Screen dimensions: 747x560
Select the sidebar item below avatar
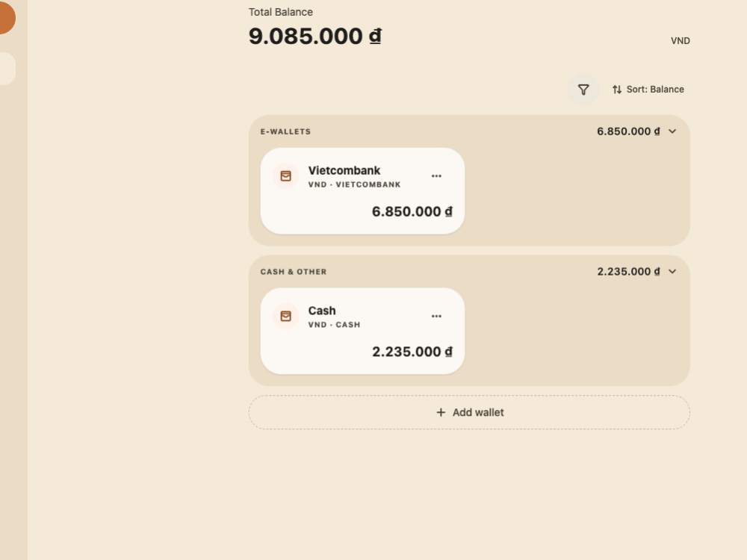click(x=7, y=69)
